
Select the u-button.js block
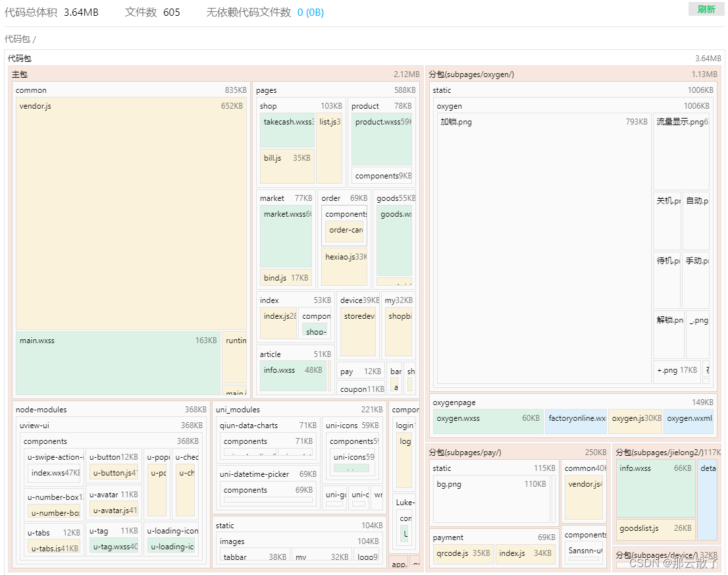pyautogui.click(x=114, y=473)
